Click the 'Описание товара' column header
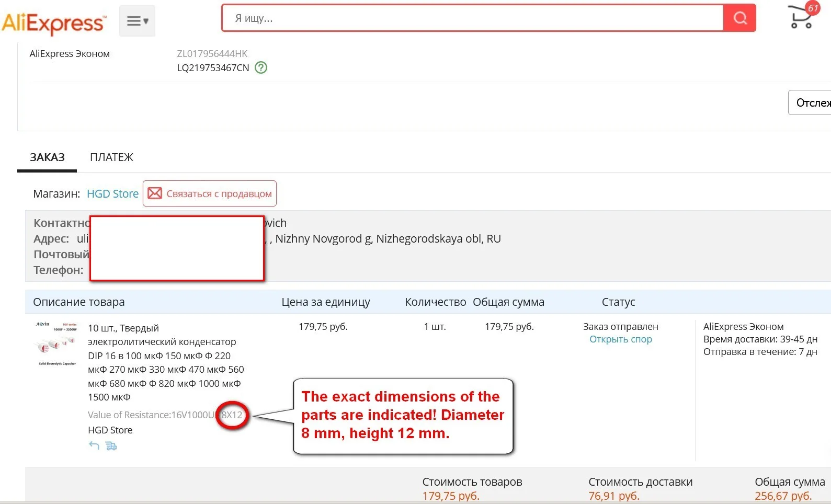This screenshot has height=504, width=831. click(x=79, y=302)
